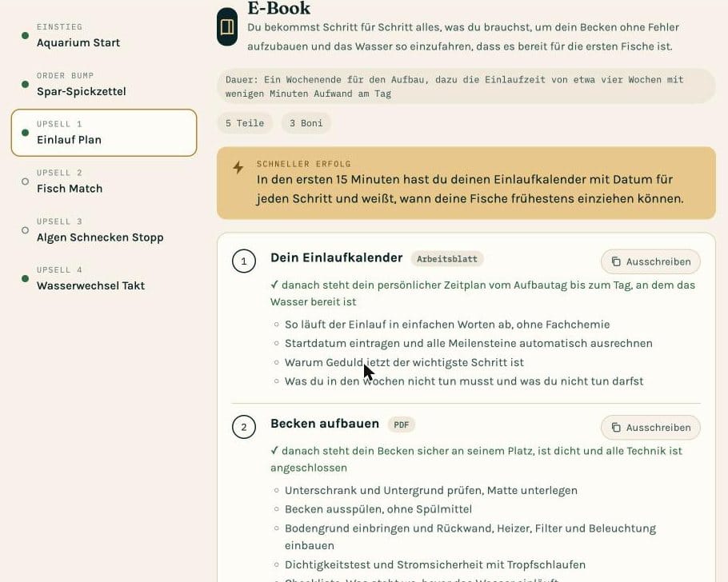Click the empty circle beside Algen Schnecken Stopp
This screenshot has width=728, height=582.
[25, 230]
